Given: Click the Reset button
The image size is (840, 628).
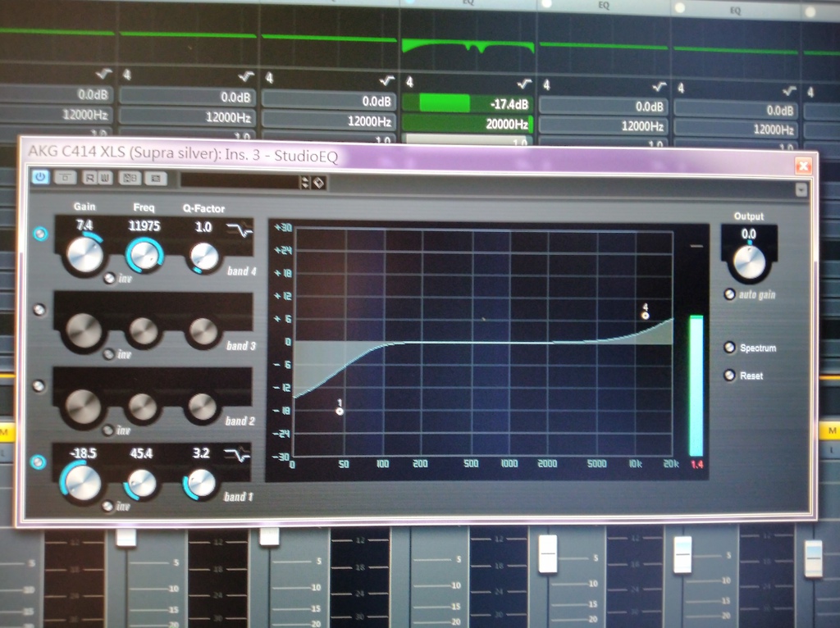Looking at the screenshot, I should [729, 375].
